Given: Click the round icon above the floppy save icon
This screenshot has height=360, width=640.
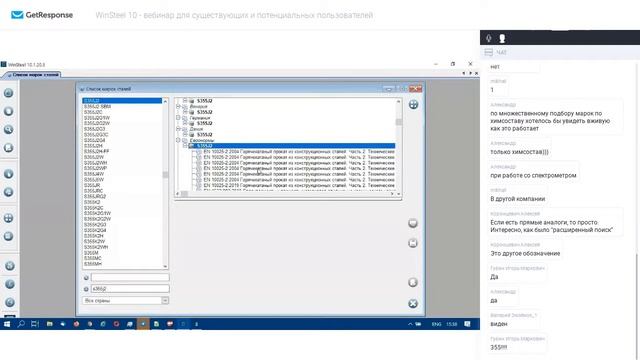Looking at the screenshot, I should [413, 223].
